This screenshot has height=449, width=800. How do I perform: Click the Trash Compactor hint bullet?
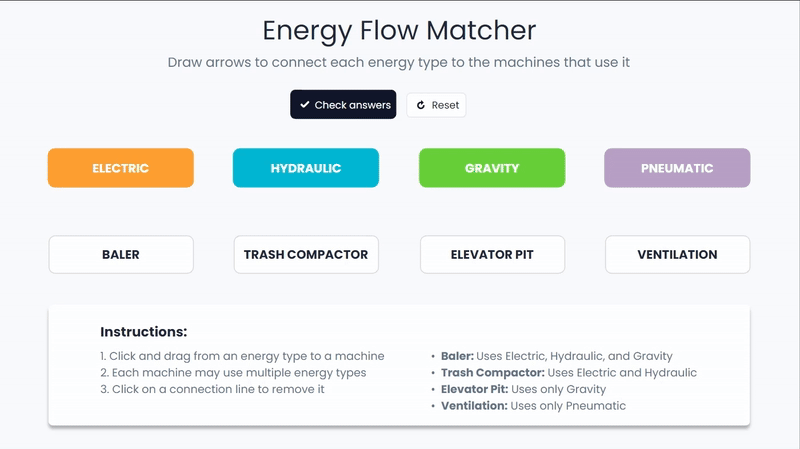[x=568, y=373]
